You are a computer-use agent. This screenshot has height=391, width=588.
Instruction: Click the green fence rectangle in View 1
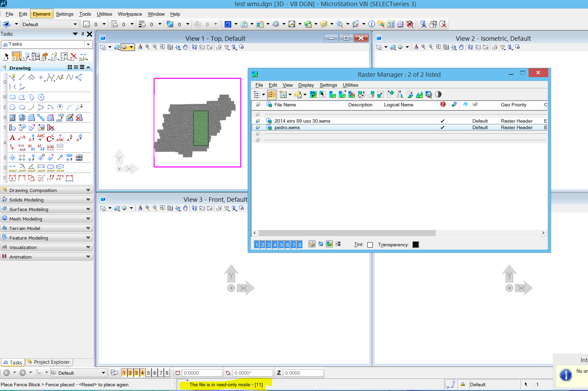coord(201,128)
